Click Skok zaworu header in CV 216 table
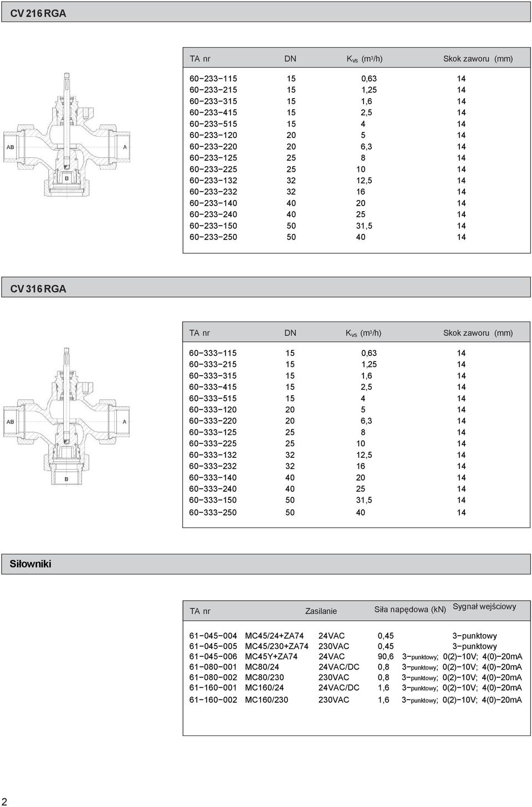The image size is (532, 807). [478, 58]
